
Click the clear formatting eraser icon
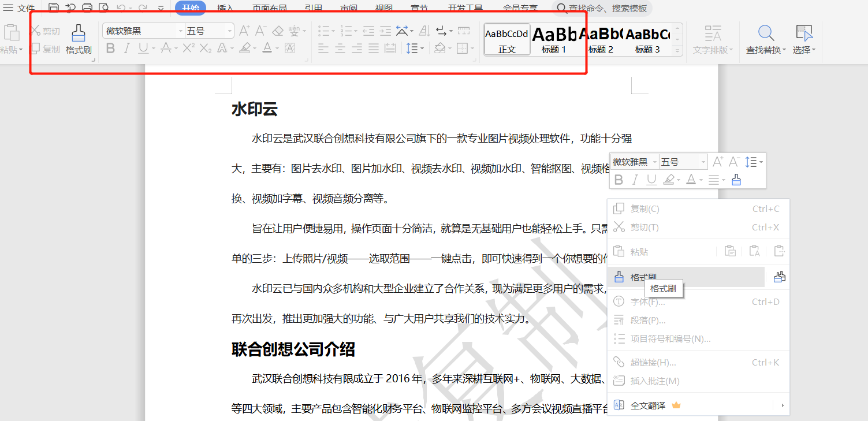[278, 31]
